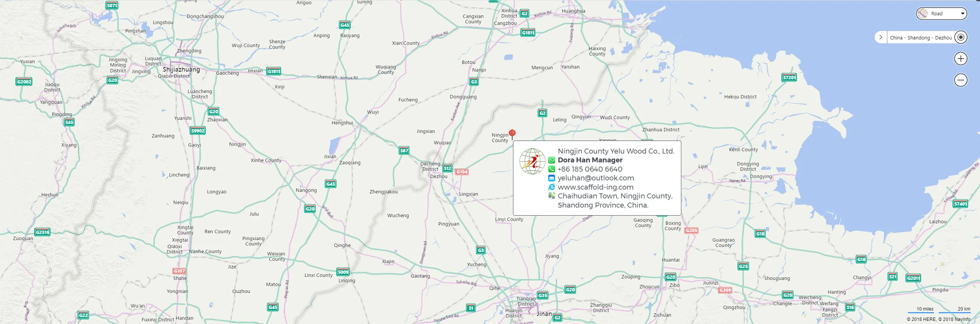Click the Jinan city label
Image resolution: width=980 pixels, height=324 pixels.
coord(544,314)
